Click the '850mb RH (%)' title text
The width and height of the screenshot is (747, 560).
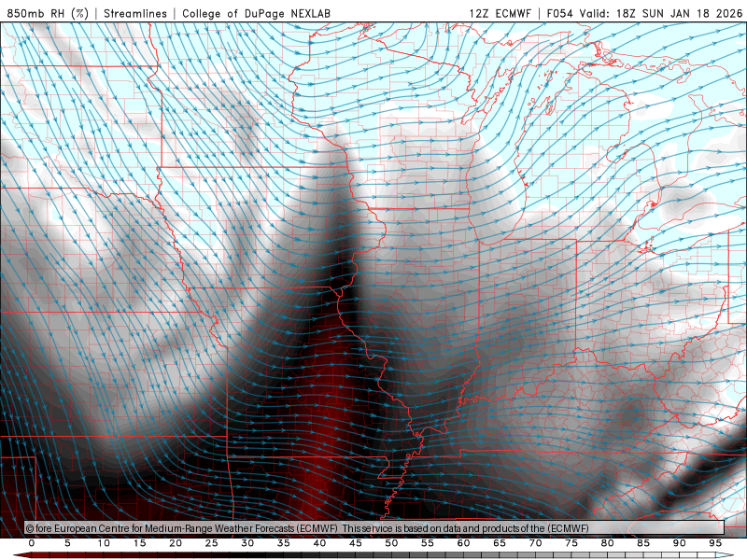point(48,13)
